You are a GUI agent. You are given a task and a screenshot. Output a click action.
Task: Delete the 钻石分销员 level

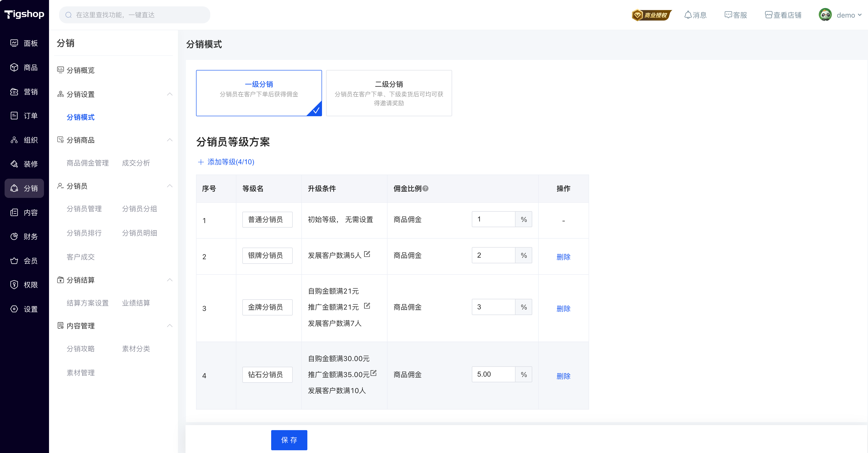[563, 376]
